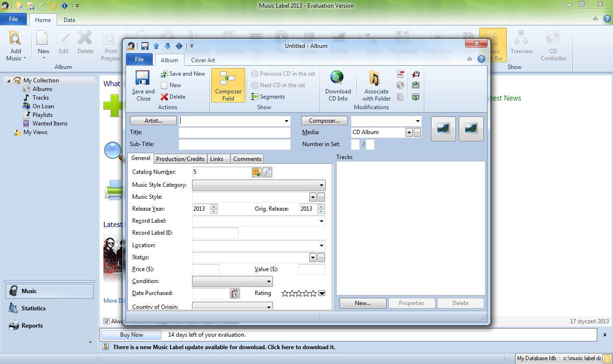
Task: Open the Date Purchased calendar picker
Action: tap(235, 294)
